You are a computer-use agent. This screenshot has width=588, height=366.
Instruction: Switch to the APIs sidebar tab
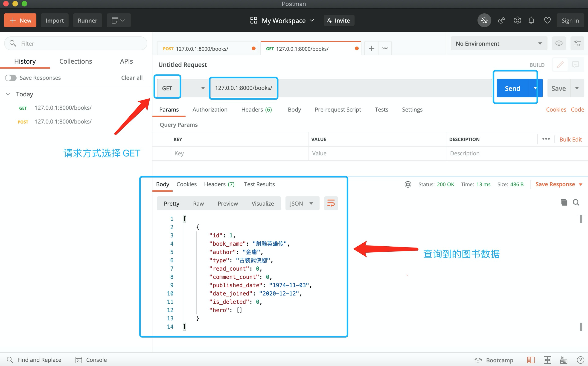[x=126, y=62]
